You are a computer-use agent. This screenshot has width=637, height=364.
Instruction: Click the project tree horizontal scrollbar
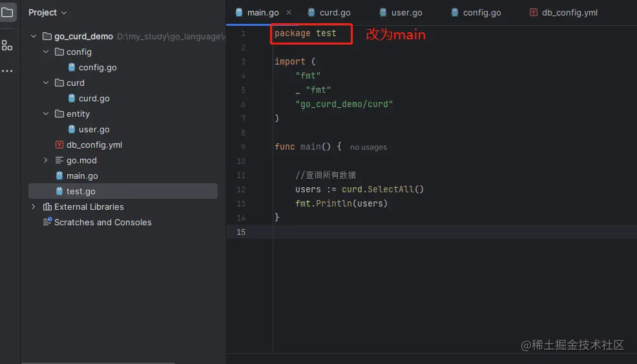(x=98, y=363)
